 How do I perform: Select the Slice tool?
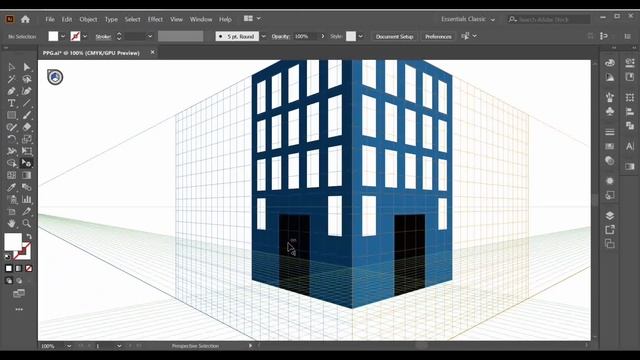(x=27, y=211)
